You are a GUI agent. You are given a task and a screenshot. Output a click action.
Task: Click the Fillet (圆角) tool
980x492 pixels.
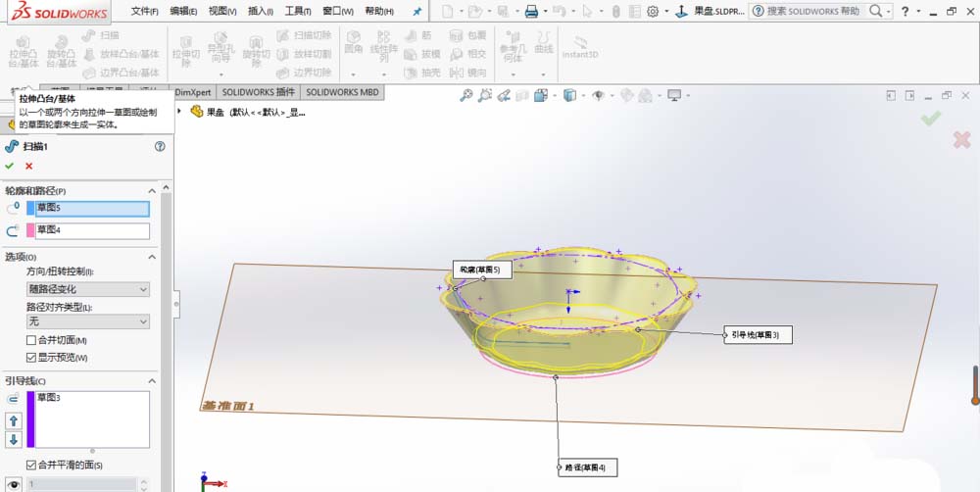tap(354, 42)
